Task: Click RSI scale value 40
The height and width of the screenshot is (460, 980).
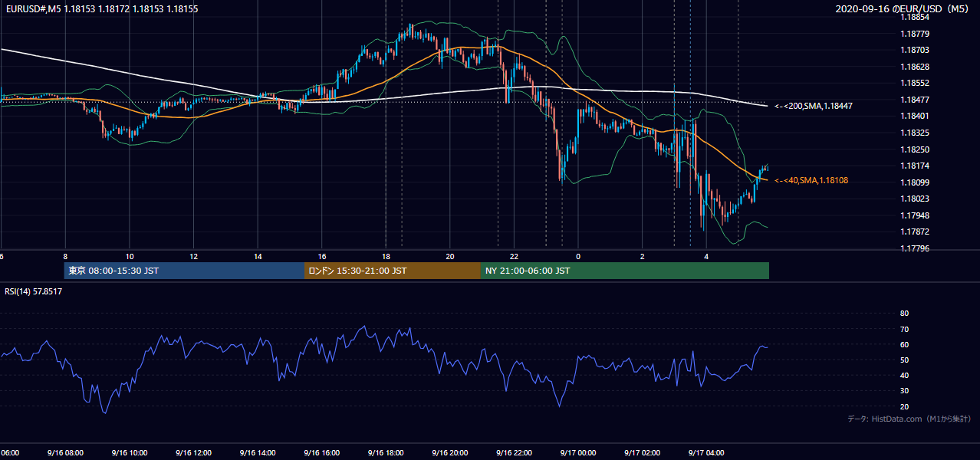Action: [x=904, y=375]
